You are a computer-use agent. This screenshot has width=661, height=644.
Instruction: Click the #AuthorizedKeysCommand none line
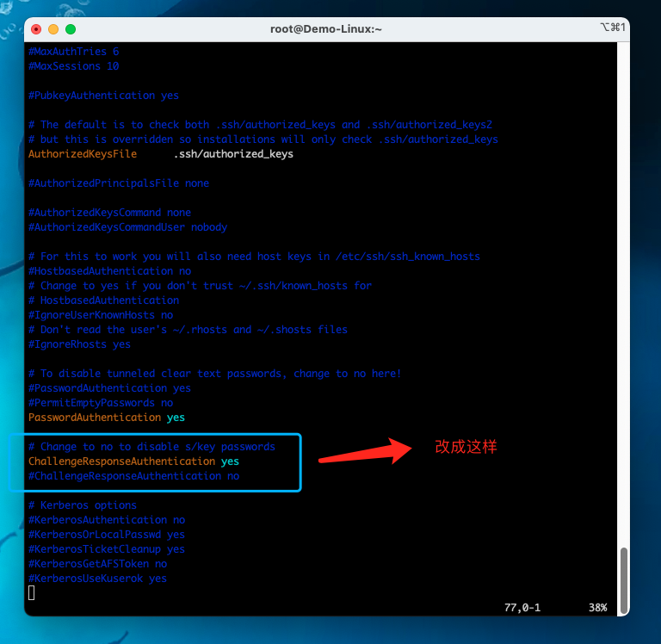109,213
